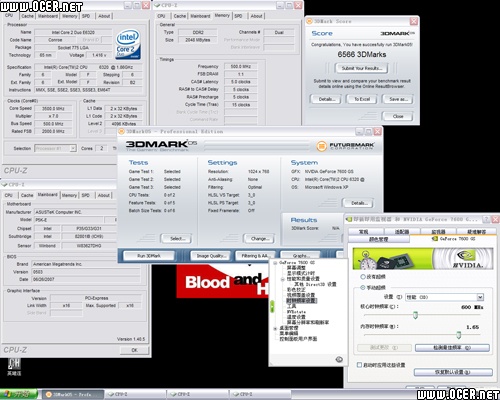Viewport: 500px width, 400px height.
Task: Click the 3DMARK05 logo in the Score window
Action: (x=397, y=33)
